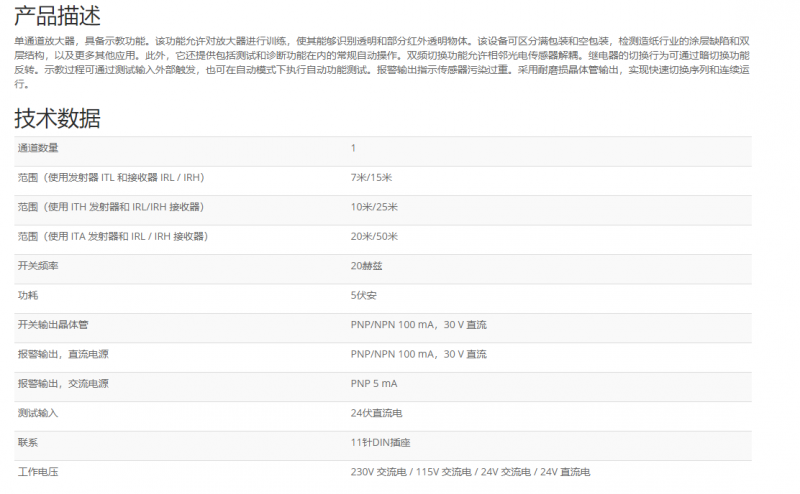Click the 功耗 row label
This screenshot has height=494, width=800.
pyautogui.click(x=28, y=296)
